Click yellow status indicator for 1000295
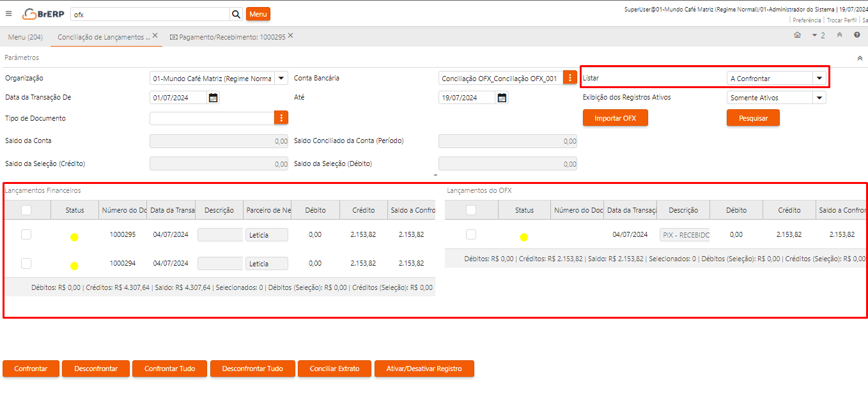Viewport: 868px width, 403px height. click(x=74, y=237)
